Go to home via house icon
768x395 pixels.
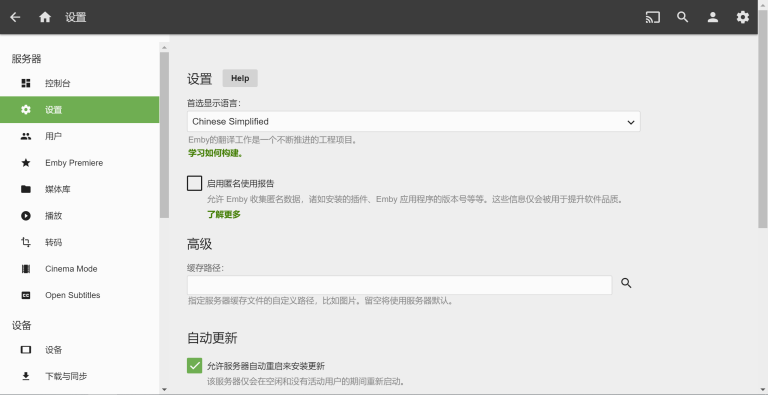45,17
